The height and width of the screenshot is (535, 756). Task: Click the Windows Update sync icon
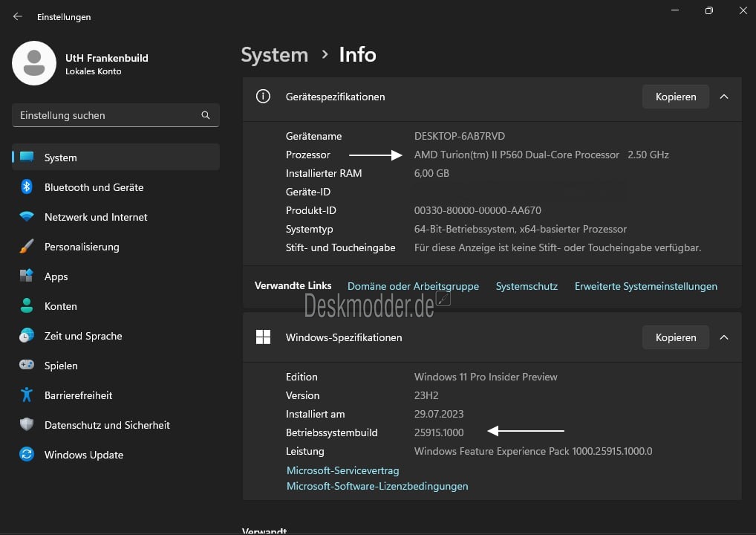27,455
